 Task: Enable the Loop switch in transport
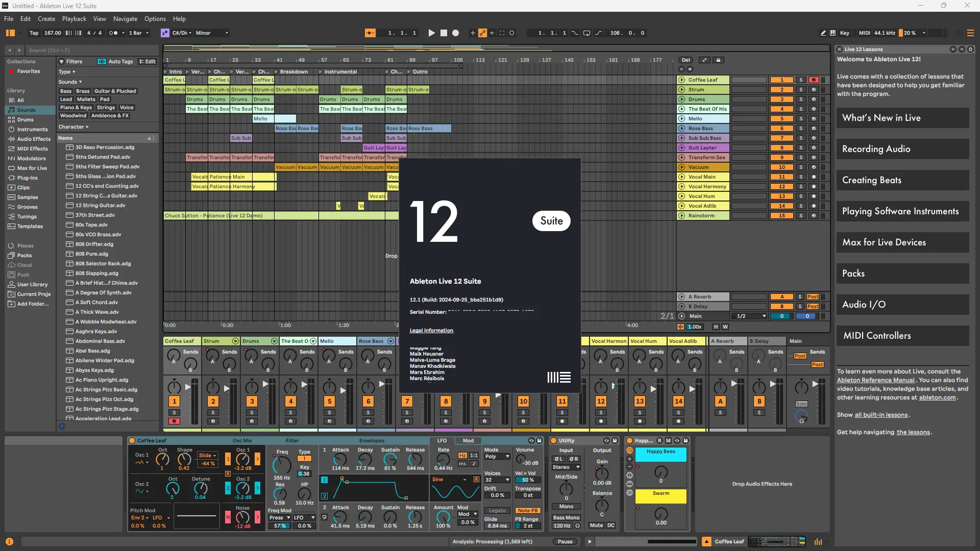click(x=586, y=33)
